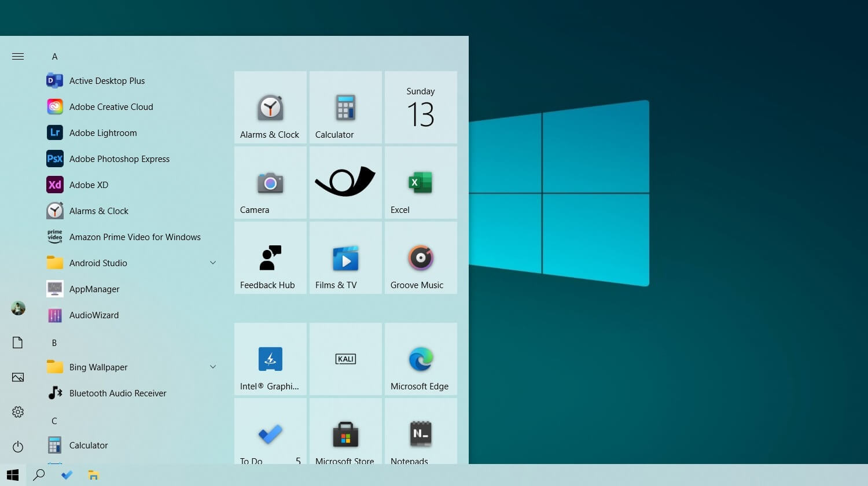Open the Feedback Hub tile
Viewport: 868px width, 486px height.
(x=270, y=257)
